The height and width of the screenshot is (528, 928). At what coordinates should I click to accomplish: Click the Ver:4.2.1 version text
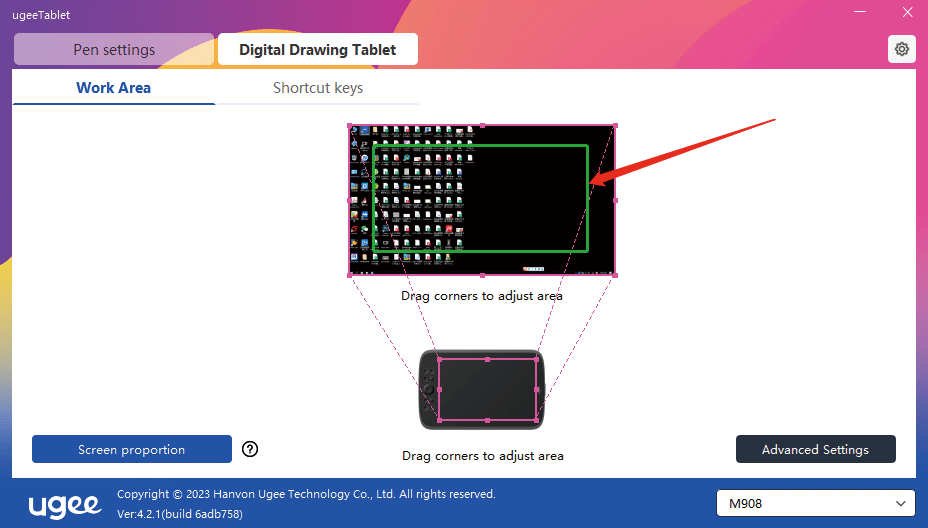(x=180, y=514)
